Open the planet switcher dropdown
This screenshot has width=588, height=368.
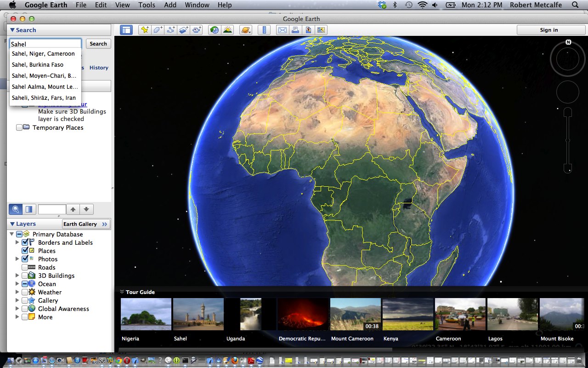246,30
